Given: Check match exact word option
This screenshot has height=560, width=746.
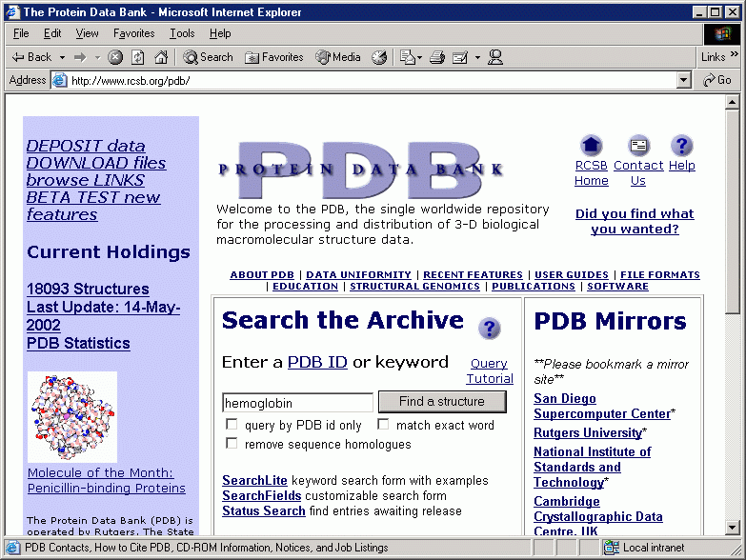Looking at the screenshot, I should click(x=383, y=424).
